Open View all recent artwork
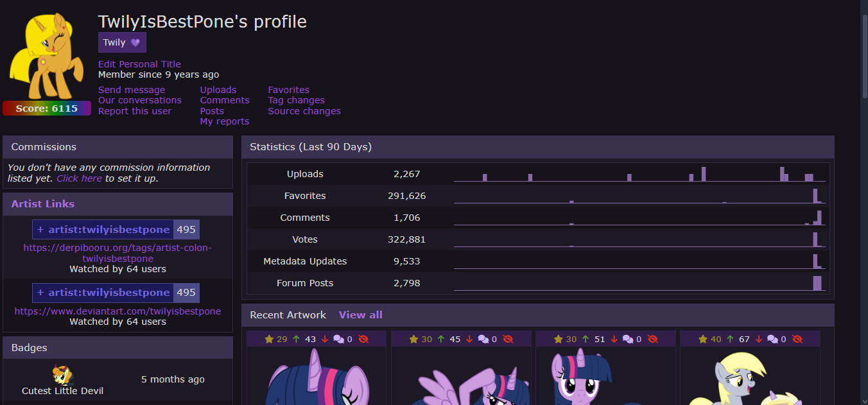 [361, 315]
